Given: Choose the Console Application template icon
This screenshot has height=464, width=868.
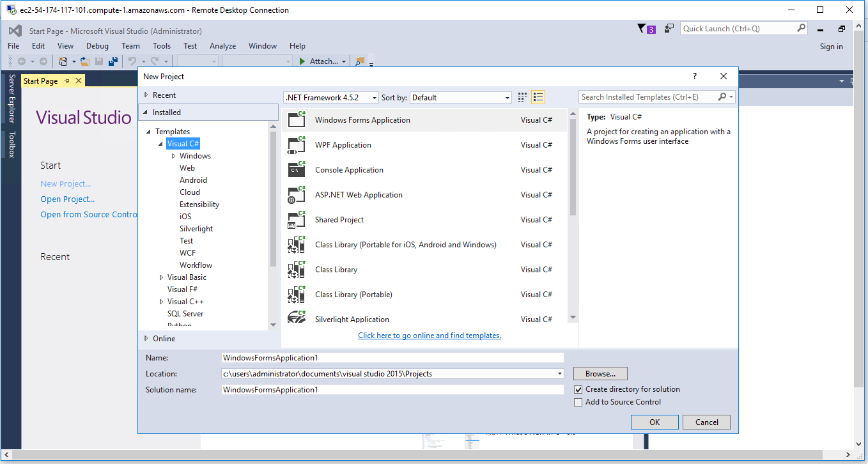Looking at the screenshot, I should (x=297, y=169).
